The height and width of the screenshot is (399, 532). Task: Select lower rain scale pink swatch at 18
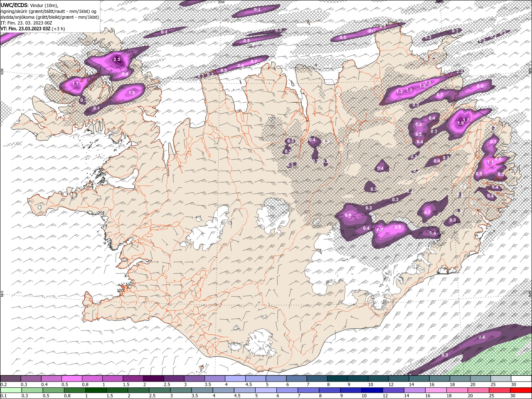[x=457, y=390]
